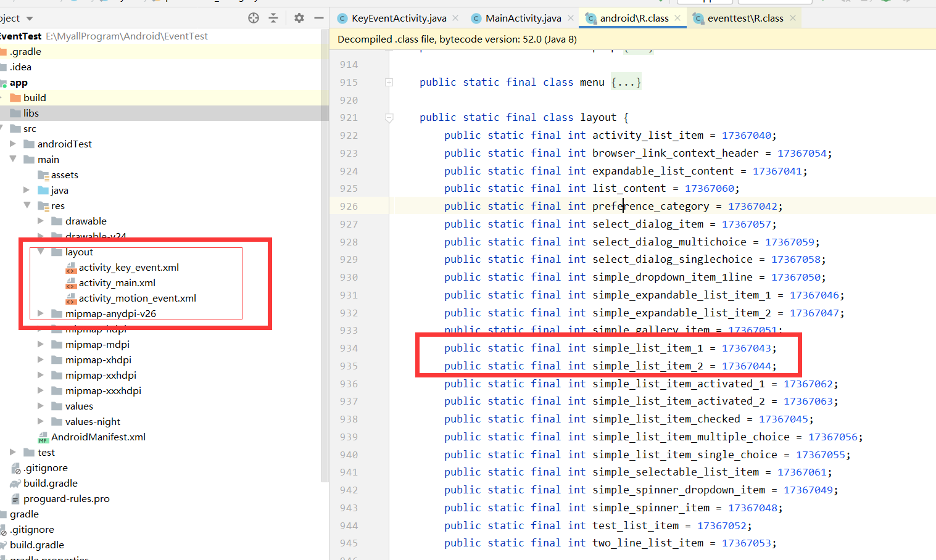The width and height of the screenshot is (936, 560).
Task: Expand the test folder arrow
Action: coord(13,452)
